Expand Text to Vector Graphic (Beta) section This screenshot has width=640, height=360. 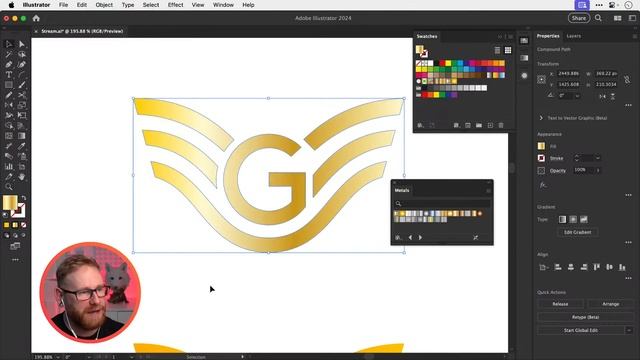[x=541, y=118]
